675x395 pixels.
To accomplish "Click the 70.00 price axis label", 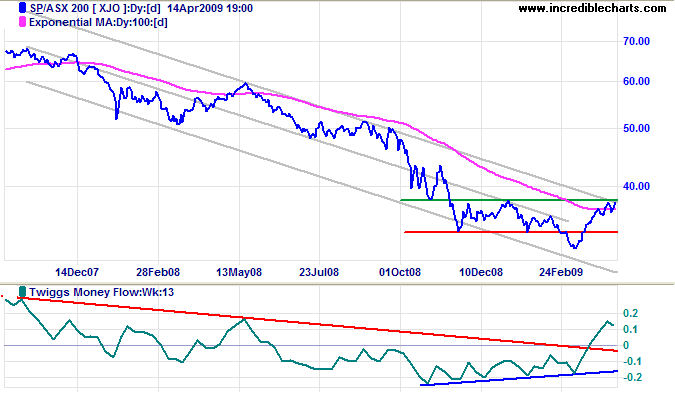I will click(636, 41).
